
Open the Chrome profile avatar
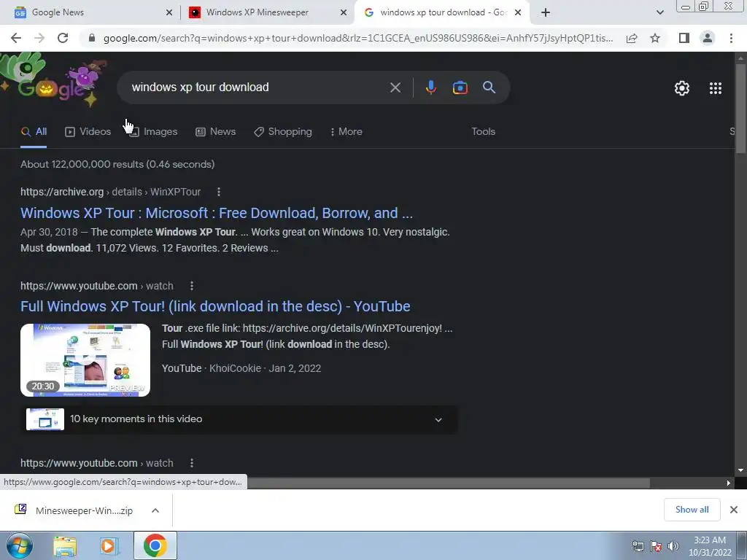tap(708, 38)
